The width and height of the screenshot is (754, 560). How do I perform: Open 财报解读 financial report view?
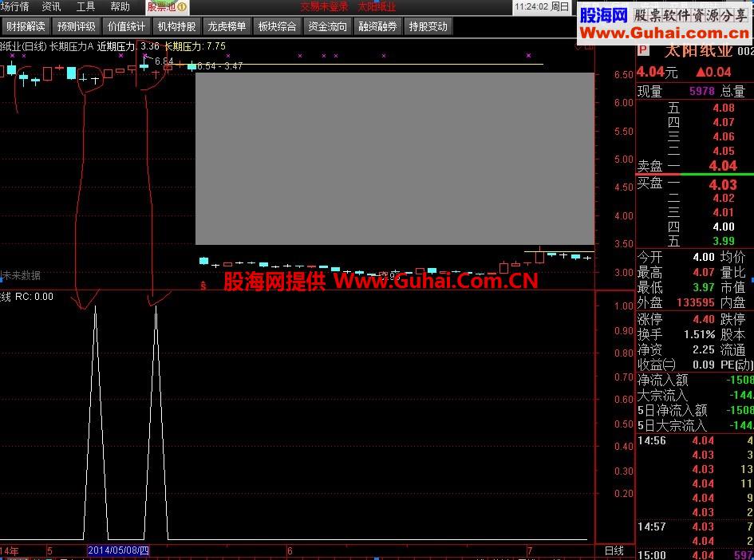[26, 26]
